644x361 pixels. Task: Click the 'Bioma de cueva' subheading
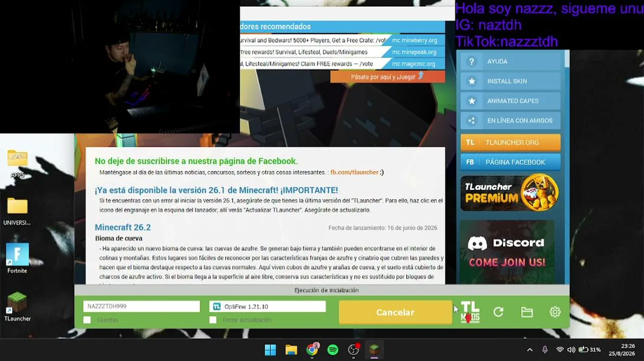coord(119,239)
